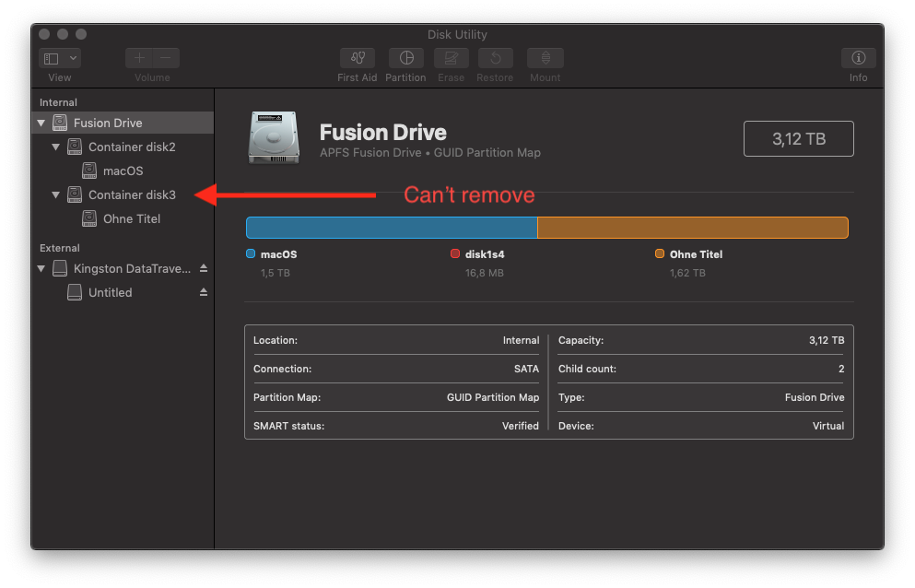915x588 pixels.
Task: Open the Info panel
Action: tap(859, 58)
